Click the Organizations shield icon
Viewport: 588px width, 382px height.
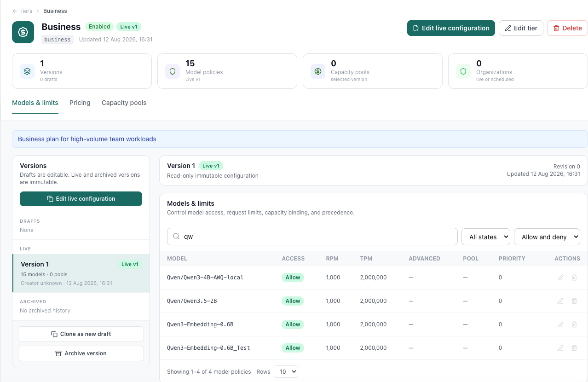pyautogui.click(x=463, y=71)
